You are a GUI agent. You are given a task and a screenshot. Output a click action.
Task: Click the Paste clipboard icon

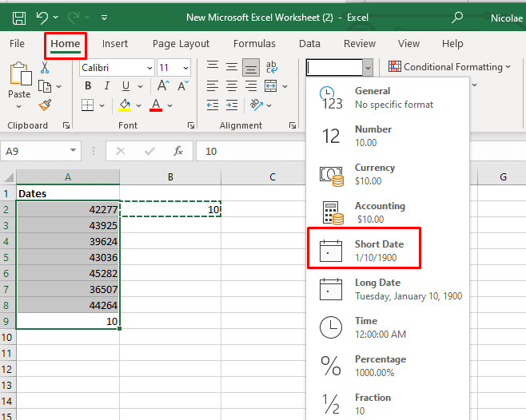(x=18, y=77)
